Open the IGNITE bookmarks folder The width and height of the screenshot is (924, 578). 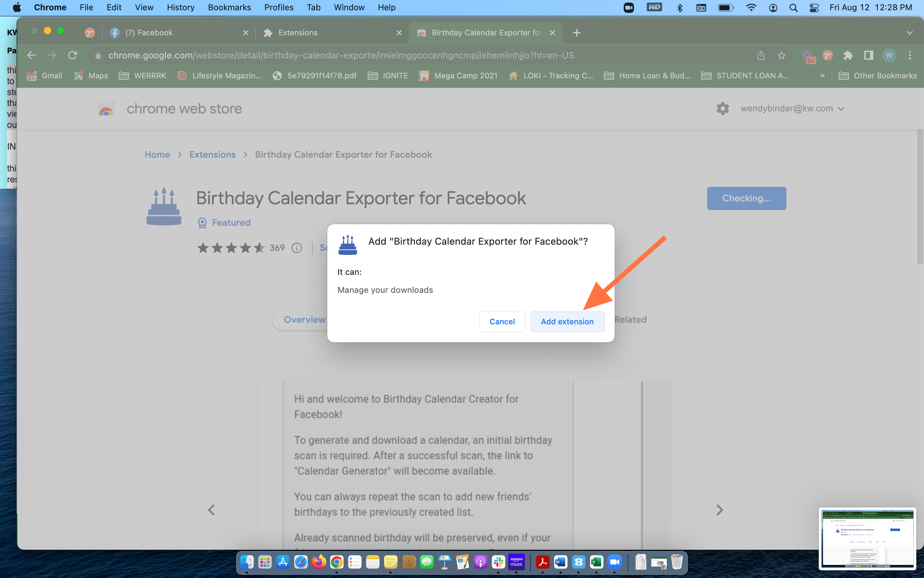388,76
